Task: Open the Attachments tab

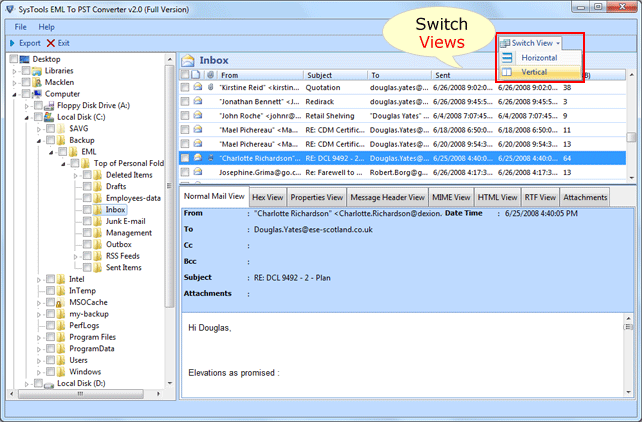Action: (x=585, y=197)
